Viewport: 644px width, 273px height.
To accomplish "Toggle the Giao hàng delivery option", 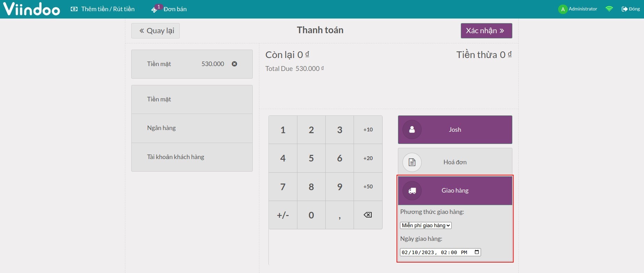I will click(455, 191).
